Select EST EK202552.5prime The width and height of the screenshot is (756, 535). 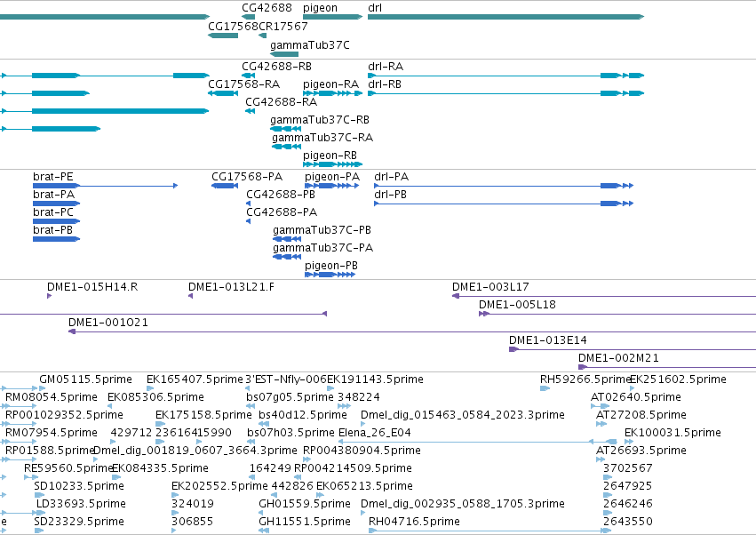(x=219, y=486)
